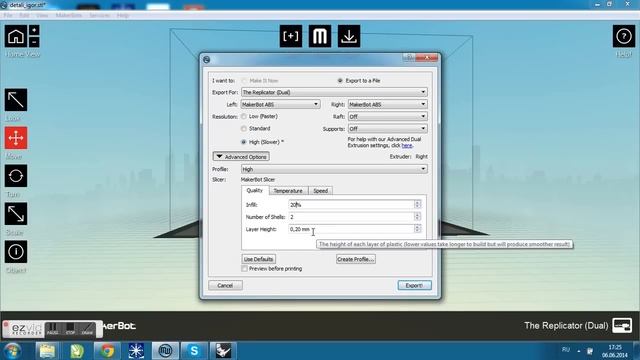Zoom in with the plus button
This screenshot has width=640, height=360.
pyautogui.click(x=34, y=30)
